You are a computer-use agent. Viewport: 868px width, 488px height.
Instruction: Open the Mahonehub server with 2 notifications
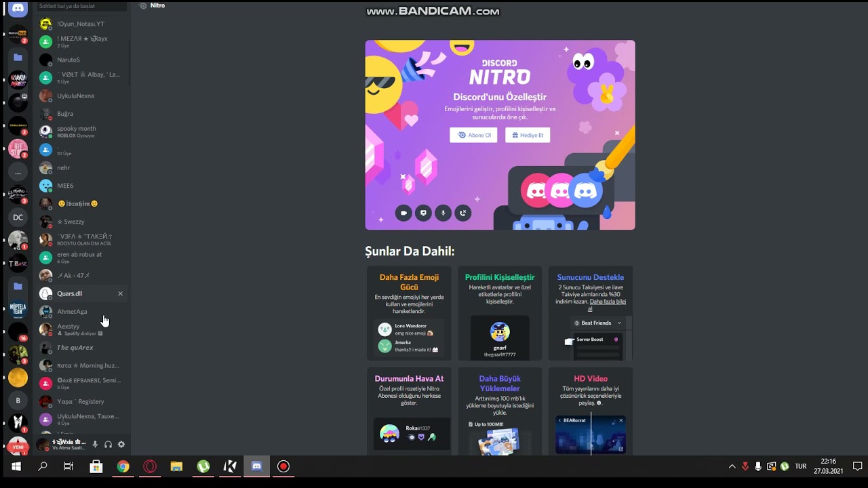click(18, 33)
